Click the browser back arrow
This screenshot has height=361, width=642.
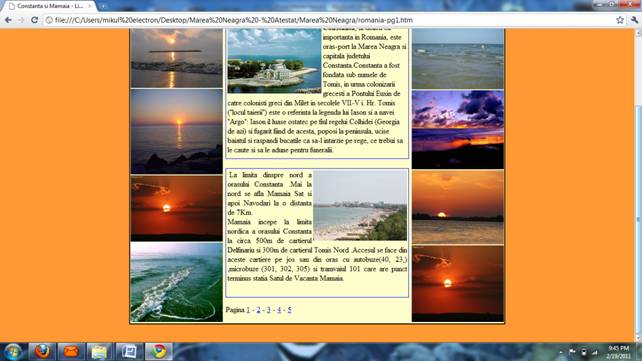pyautogui.click(x=8, y=20)
